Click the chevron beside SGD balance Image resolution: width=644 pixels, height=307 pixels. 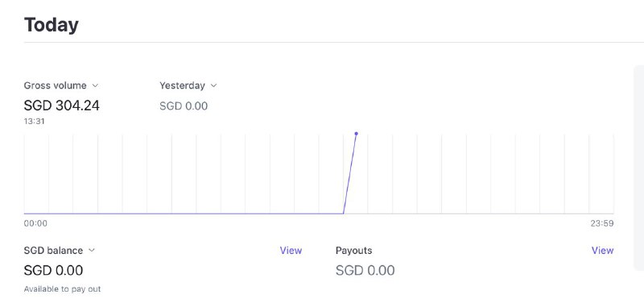(91, 251)
